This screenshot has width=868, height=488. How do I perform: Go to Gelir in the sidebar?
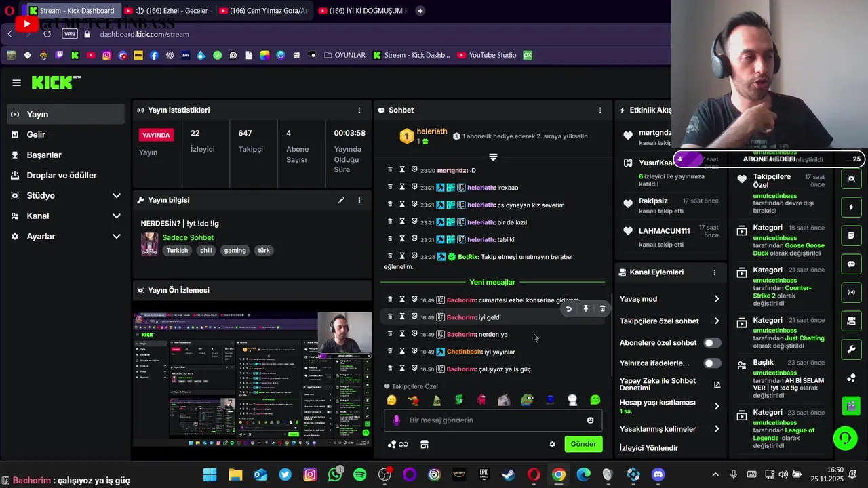66,134
